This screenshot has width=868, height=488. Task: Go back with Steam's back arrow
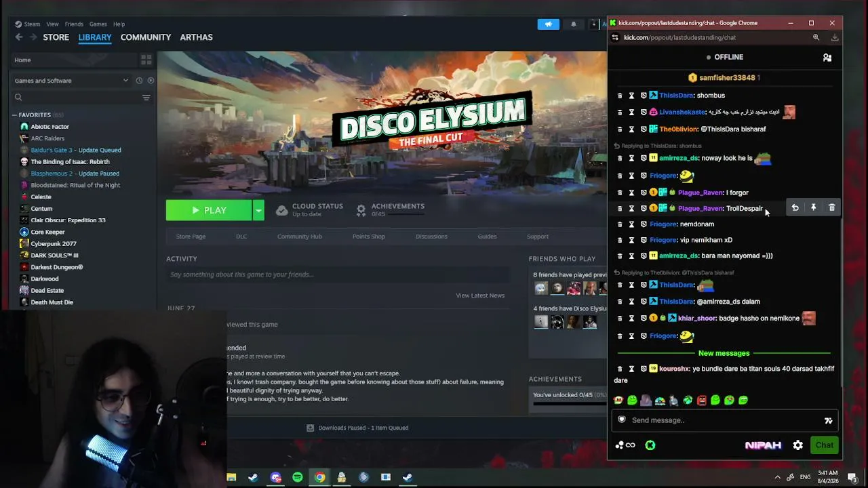pos(19,37)
